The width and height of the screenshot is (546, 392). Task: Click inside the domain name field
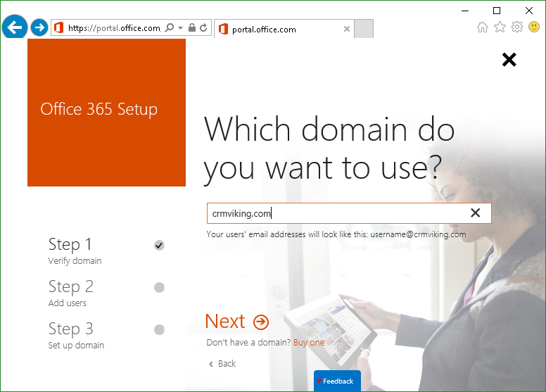tap(349, 213)
